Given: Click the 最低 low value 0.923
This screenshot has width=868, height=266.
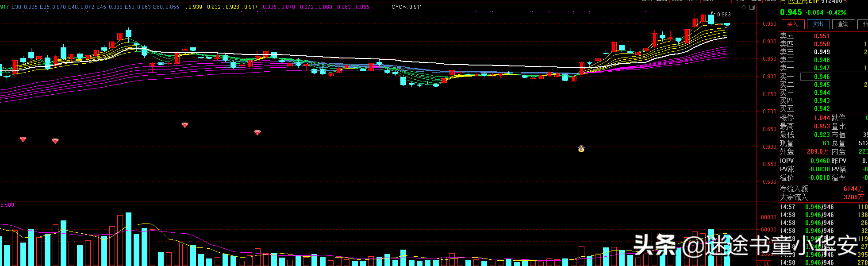Looking at the screenshot, I should [x=822, y=135].
